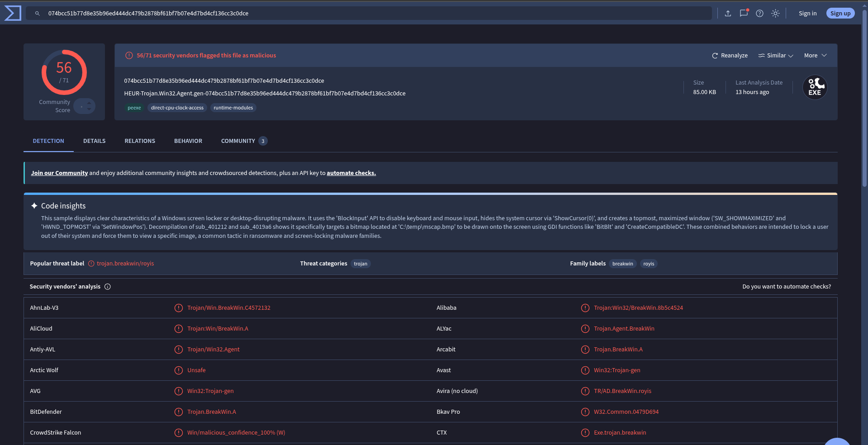This screenshot has width=868, height=445.
Task: Expand the More dropdown menu
Action: tap(815, 56)
